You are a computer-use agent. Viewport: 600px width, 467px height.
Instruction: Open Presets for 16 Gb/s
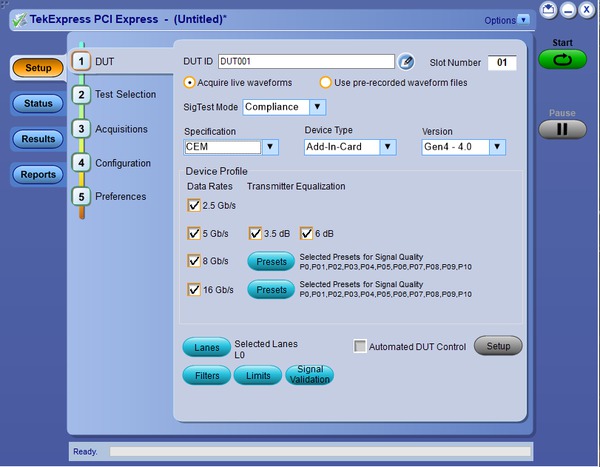(271, 290)
